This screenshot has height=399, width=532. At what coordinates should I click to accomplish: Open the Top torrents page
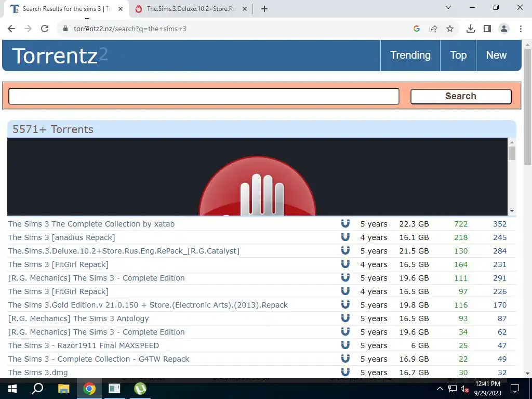(x=458, y=55)
